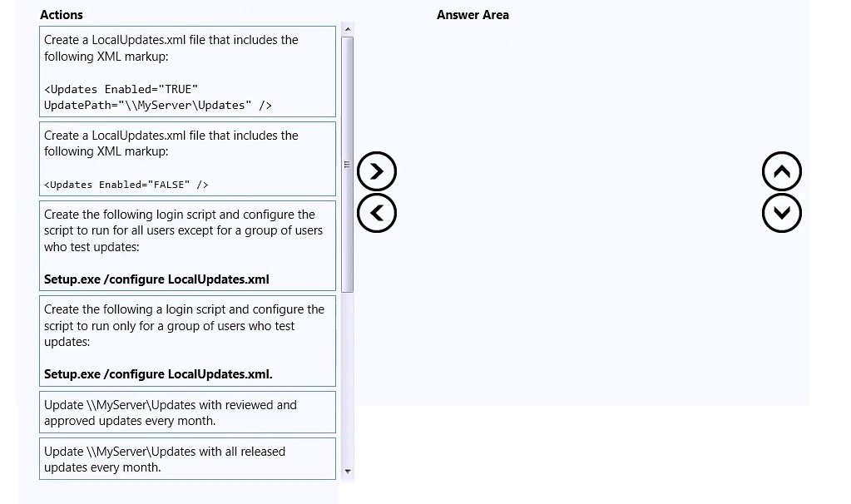
Task: Click the Actions list scroll-down arrow
Action: pos(348,472)
